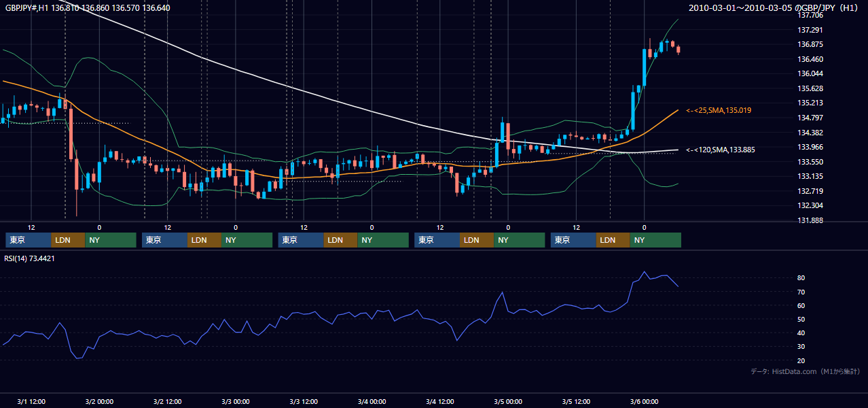Screen dimensions: 868x408
Task: Click the 25 SMA 135.019 label
Action: [x=719, y=110]
